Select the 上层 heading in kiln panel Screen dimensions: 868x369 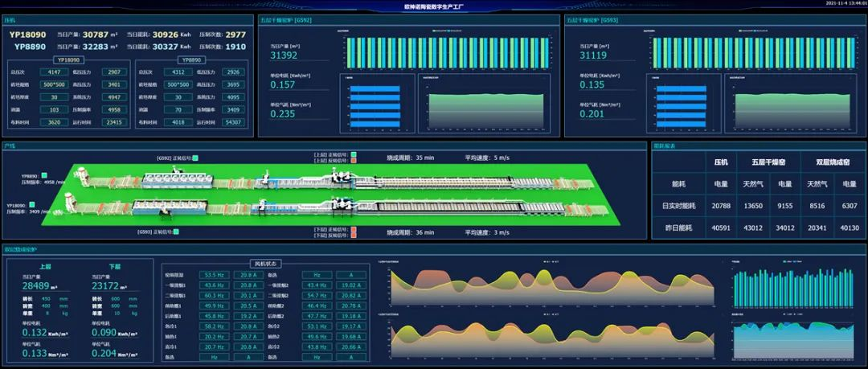45,267
